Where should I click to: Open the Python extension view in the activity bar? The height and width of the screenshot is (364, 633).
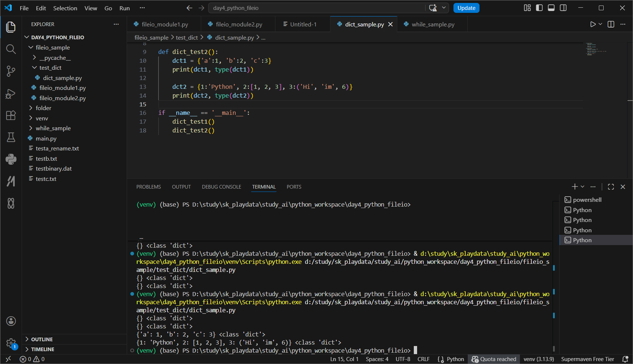tap(11, 159)
